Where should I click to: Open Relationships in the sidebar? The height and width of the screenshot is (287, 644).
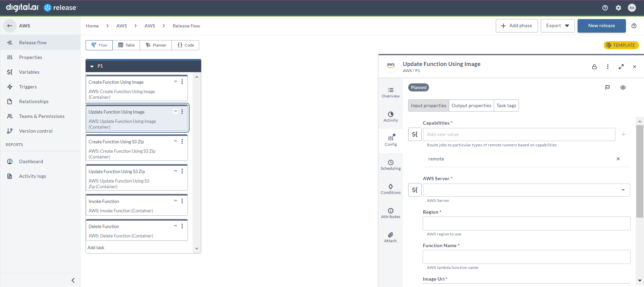40,101
